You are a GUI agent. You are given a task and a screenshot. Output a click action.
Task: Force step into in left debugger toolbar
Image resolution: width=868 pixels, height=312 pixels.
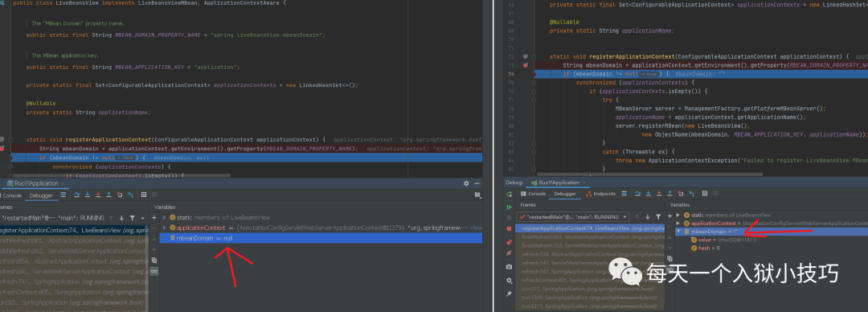[98, 195]
